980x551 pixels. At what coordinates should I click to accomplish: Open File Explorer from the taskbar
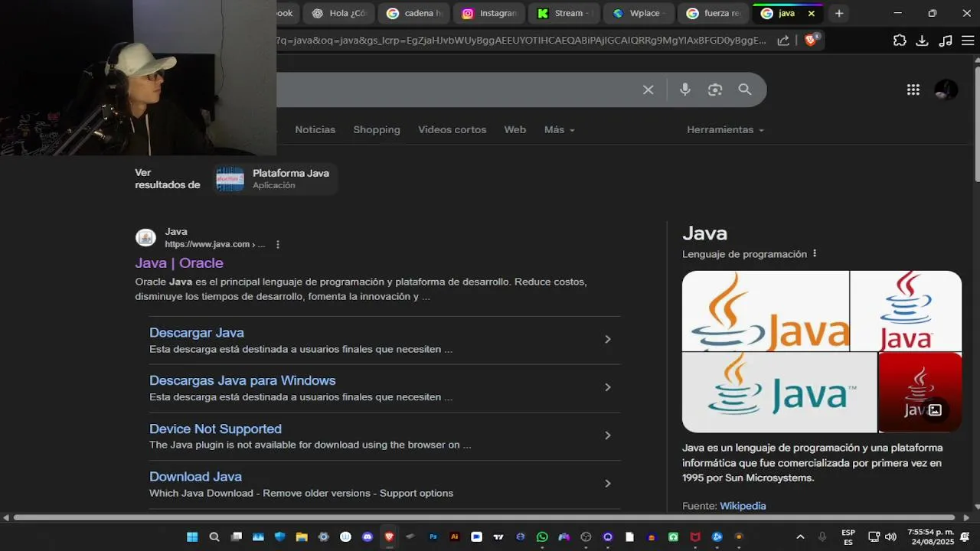point(302,537)
